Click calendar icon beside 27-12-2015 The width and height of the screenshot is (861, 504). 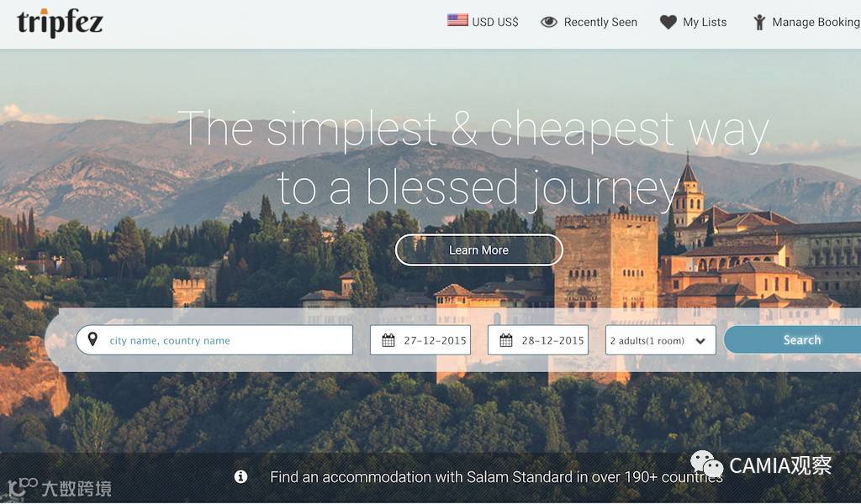pyautogui.click(x=388, y=340)
